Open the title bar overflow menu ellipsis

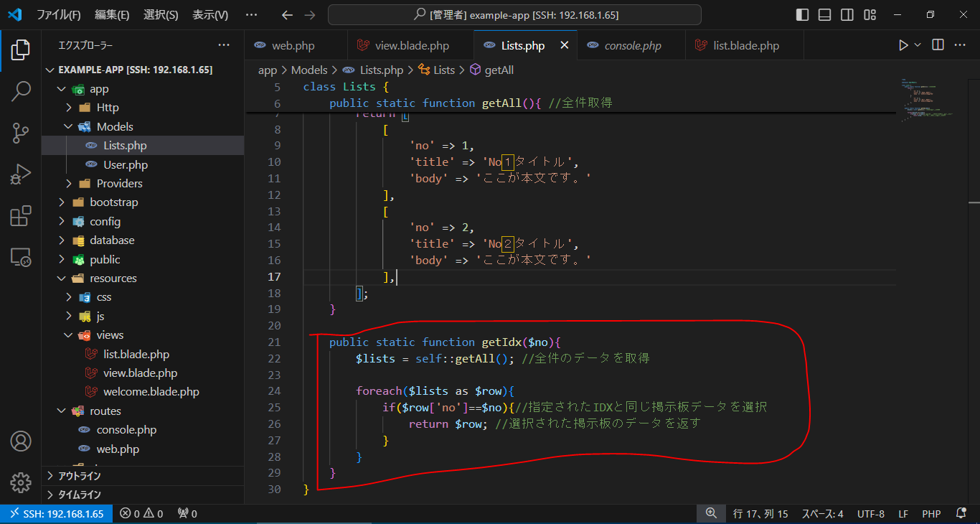(x=250, y=14)
